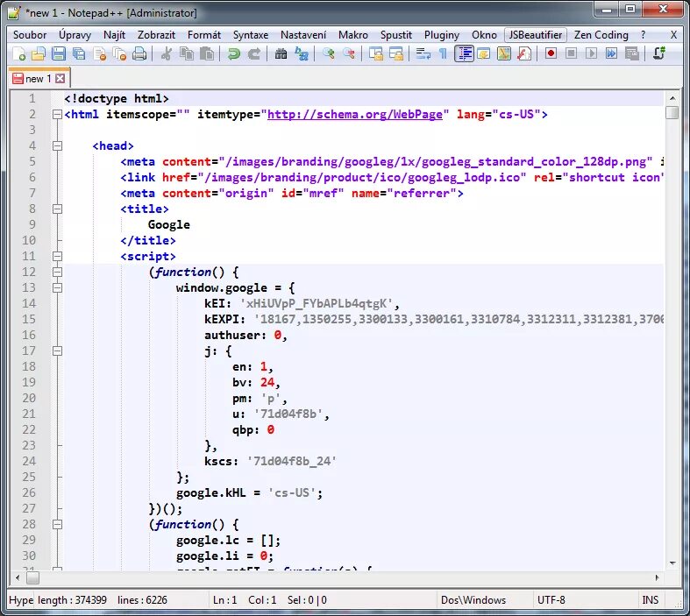Click the Zoom in magnifier icon
The width and height of the screenshot is (690, 616).
328,53
